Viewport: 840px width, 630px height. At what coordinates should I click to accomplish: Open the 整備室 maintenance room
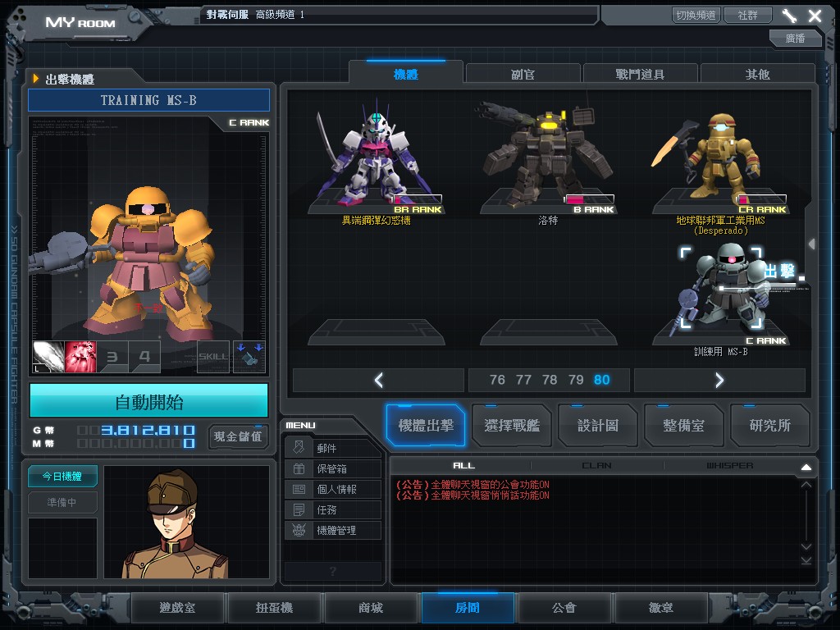683,426
